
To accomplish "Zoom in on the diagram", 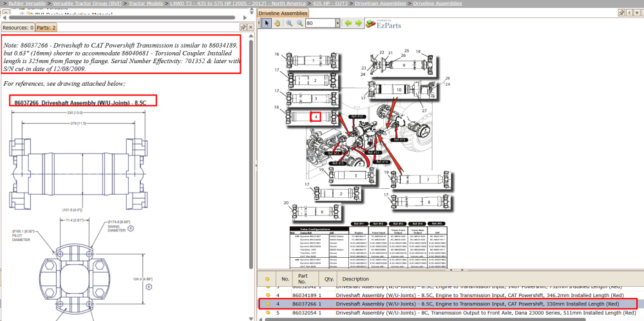I will 290,23.
